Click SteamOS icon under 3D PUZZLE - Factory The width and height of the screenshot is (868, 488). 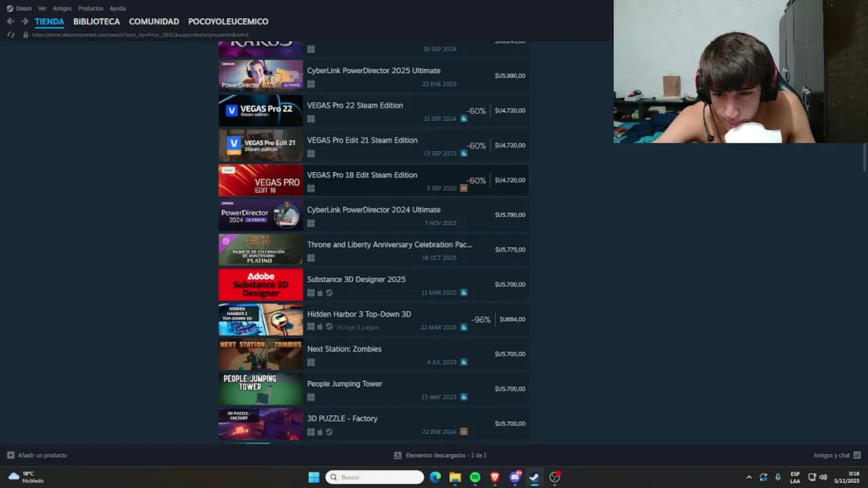(x=329, y=432)
